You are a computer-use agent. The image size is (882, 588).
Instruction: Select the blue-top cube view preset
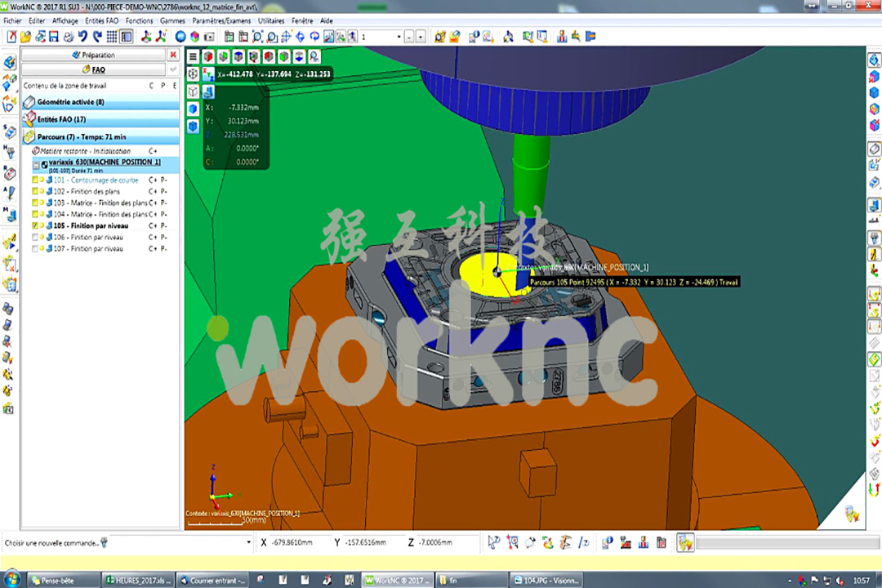238,56
